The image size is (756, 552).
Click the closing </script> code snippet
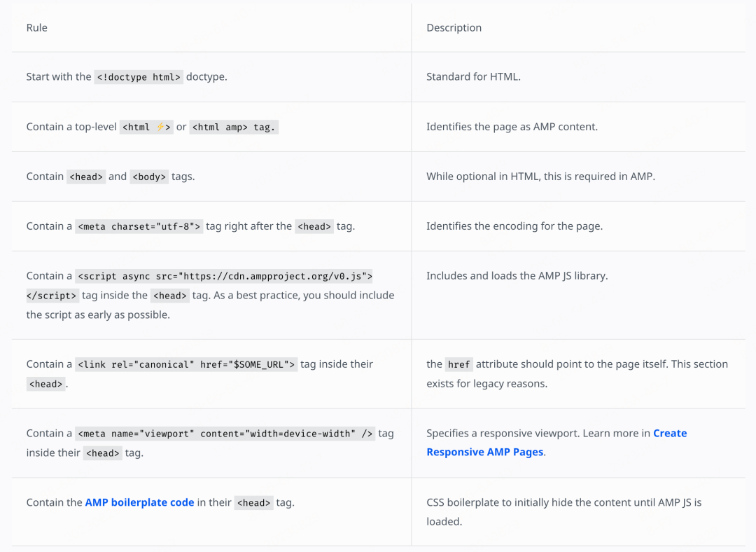(52, 296)
